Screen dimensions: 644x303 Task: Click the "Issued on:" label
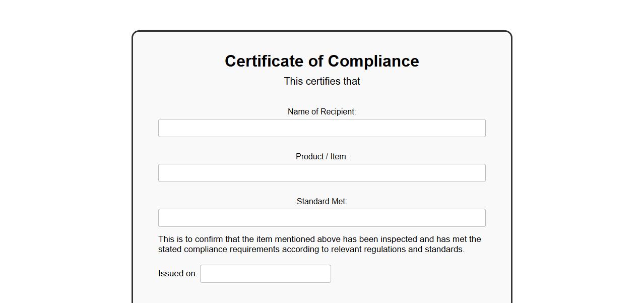[x=177, y=273]
